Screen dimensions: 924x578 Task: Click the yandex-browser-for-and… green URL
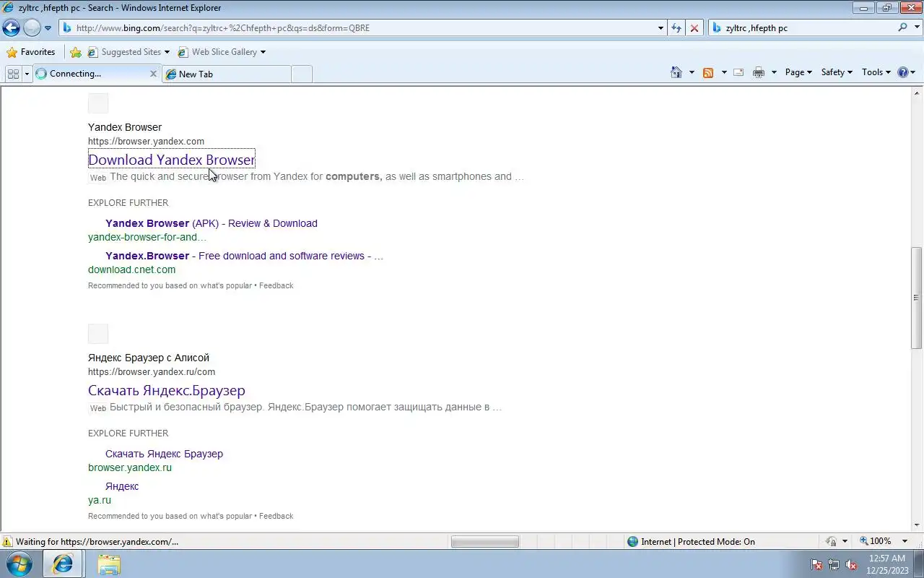pyautogui.click(x=147, y=237)
